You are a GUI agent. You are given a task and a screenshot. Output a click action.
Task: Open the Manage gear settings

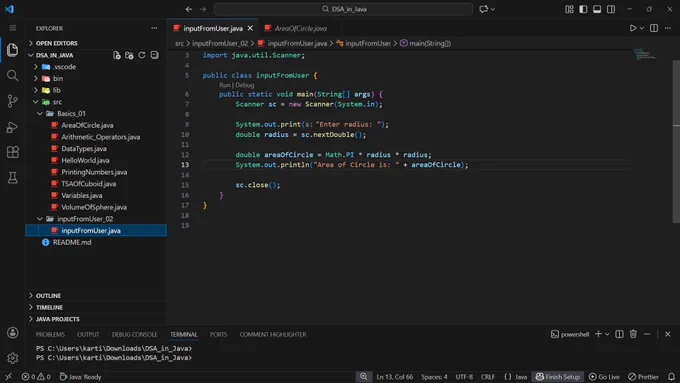tap(13, 358)
